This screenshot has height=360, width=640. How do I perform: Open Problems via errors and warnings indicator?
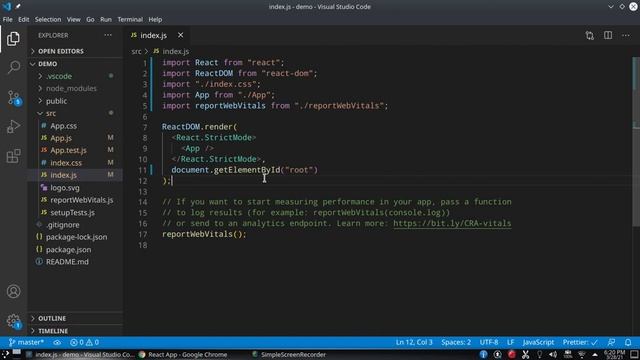click(84, 342)
